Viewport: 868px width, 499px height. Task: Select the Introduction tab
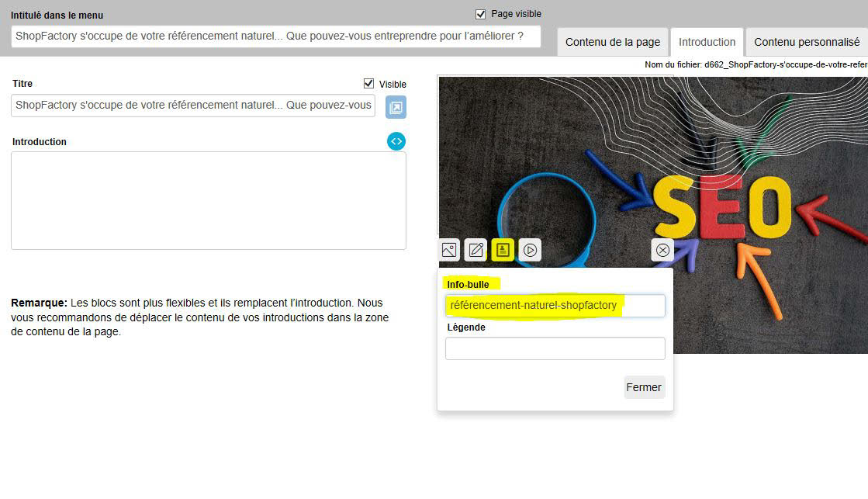click(x=707, y=42)
